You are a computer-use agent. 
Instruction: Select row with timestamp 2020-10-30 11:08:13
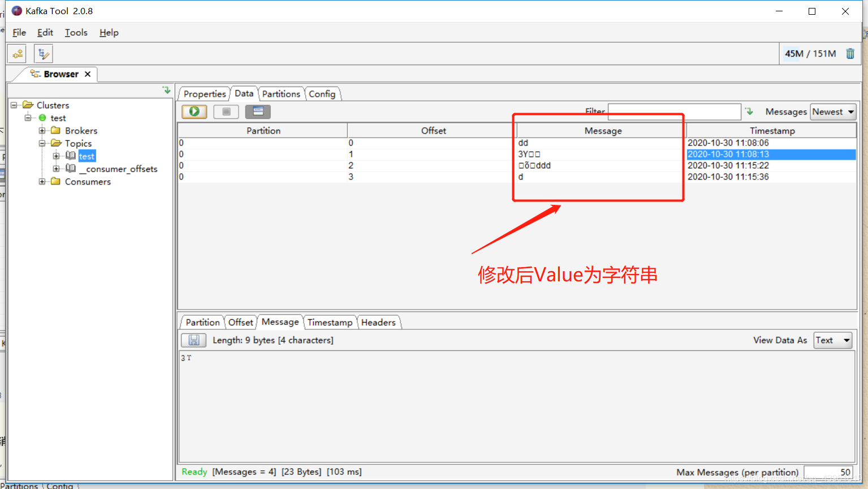[x=517, y=154]
